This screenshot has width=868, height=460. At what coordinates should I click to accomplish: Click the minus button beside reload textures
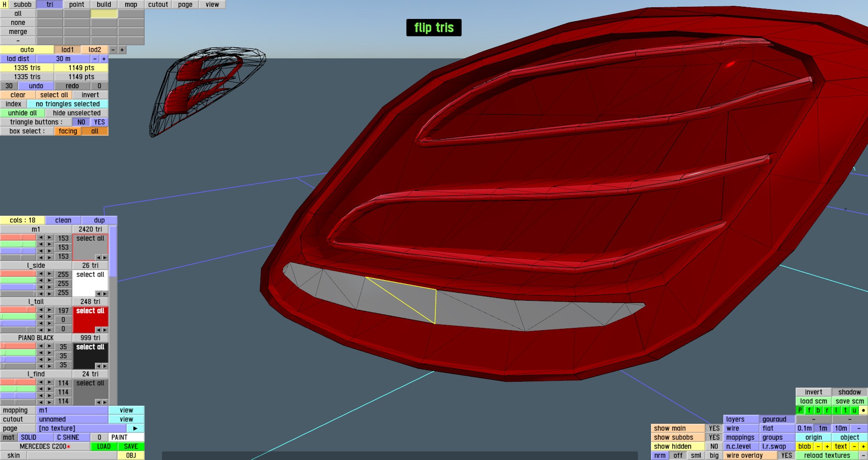[863, 455]
